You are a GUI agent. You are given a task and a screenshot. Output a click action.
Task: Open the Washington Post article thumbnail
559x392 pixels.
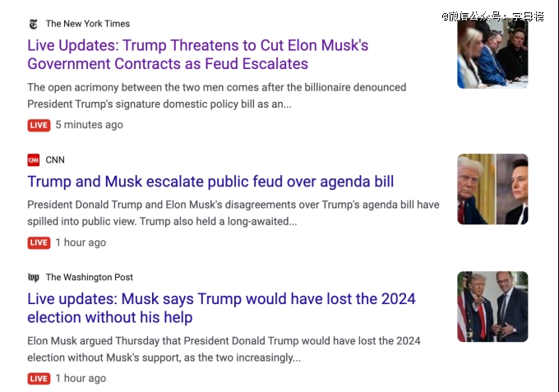[x=492, y=307]
